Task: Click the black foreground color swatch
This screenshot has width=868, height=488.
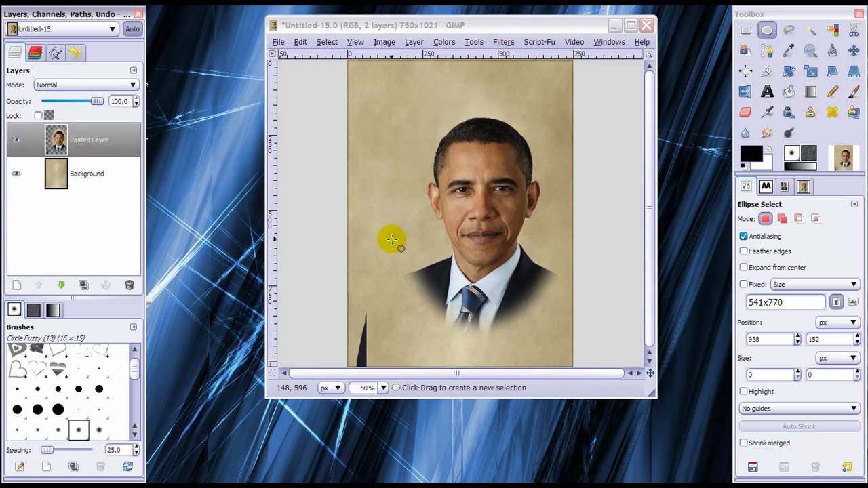Action: click(751, 154)
